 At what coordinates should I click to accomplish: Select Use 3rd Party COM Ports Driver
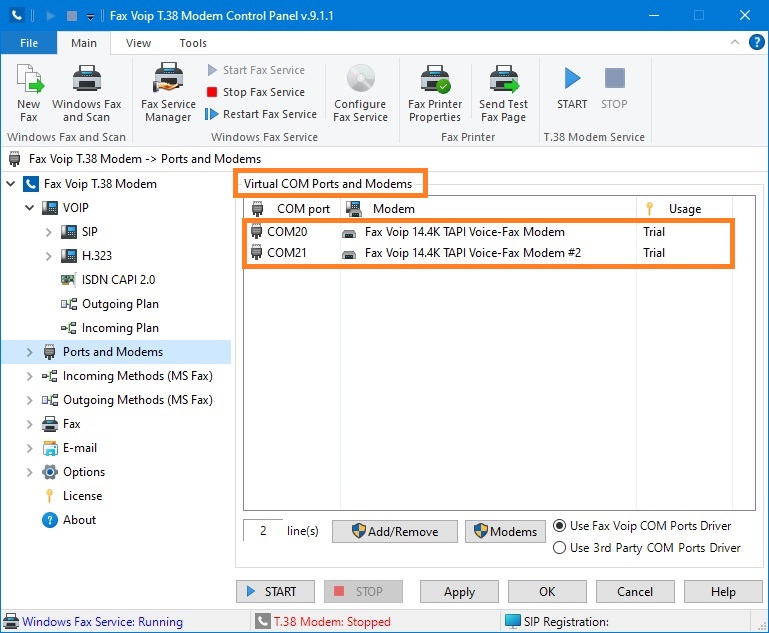pos(647,548)
